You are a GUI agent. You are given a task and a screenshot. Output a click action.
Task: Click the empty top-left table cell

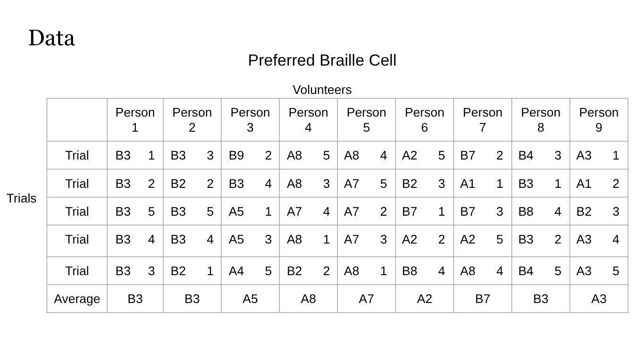click(x=77, y=120)
